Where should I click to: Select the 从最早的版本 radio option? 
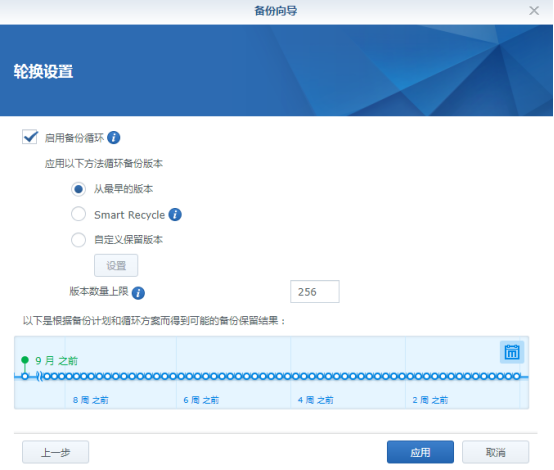pyautogui.click(x=78, y=189)
